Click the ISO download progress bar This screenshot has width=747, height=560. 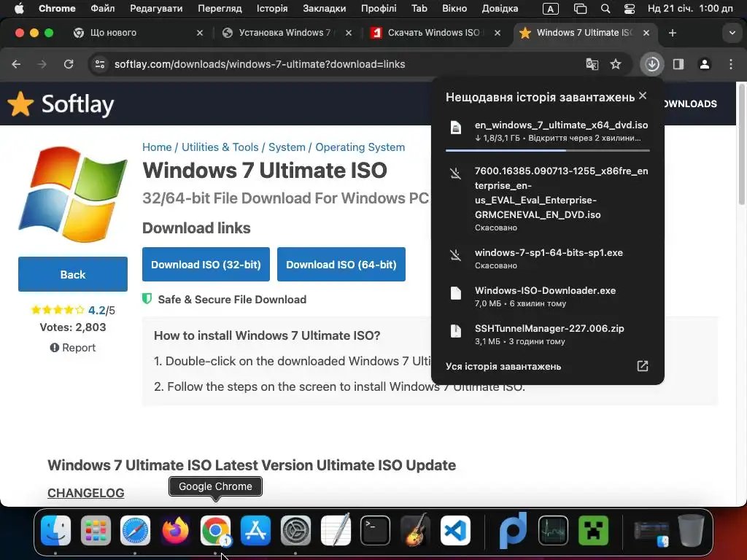(547, 150)
